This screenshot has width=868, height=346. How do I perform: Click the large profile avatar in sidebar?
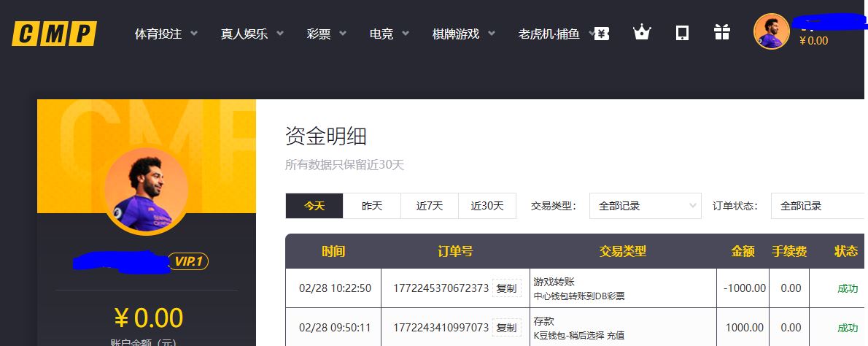click(x=146, y=189)
